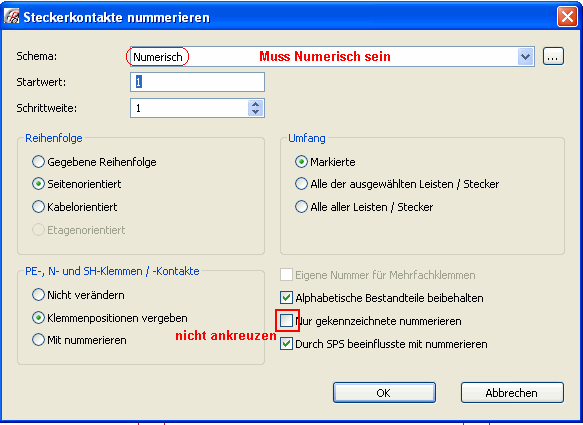Image resolution: width=583 pixels, height=425 pixels.
Task: Uncheck Durch SPS beeinflusste mit nummerieren
Action: [286, 344]
